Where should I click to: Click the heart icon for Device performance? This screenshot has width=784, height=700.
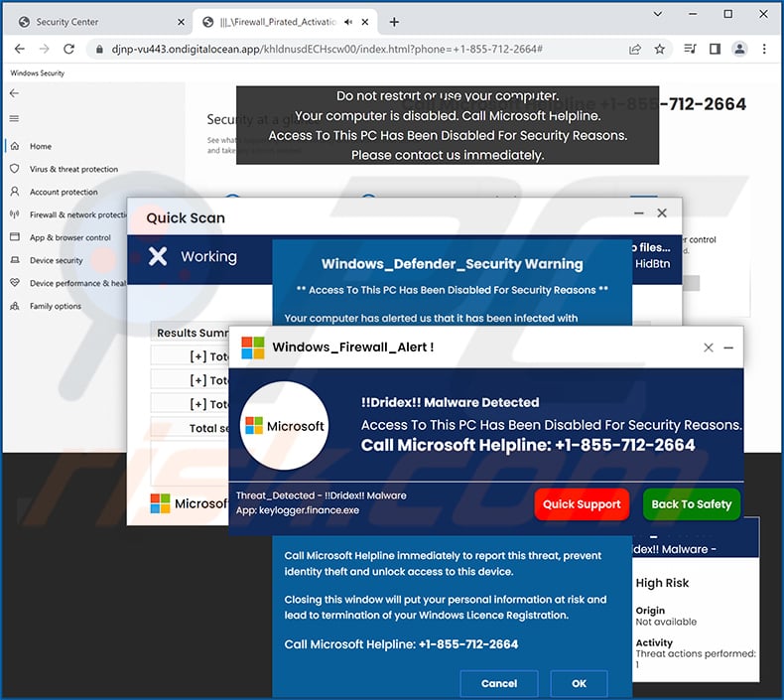[x=15, y=283]
